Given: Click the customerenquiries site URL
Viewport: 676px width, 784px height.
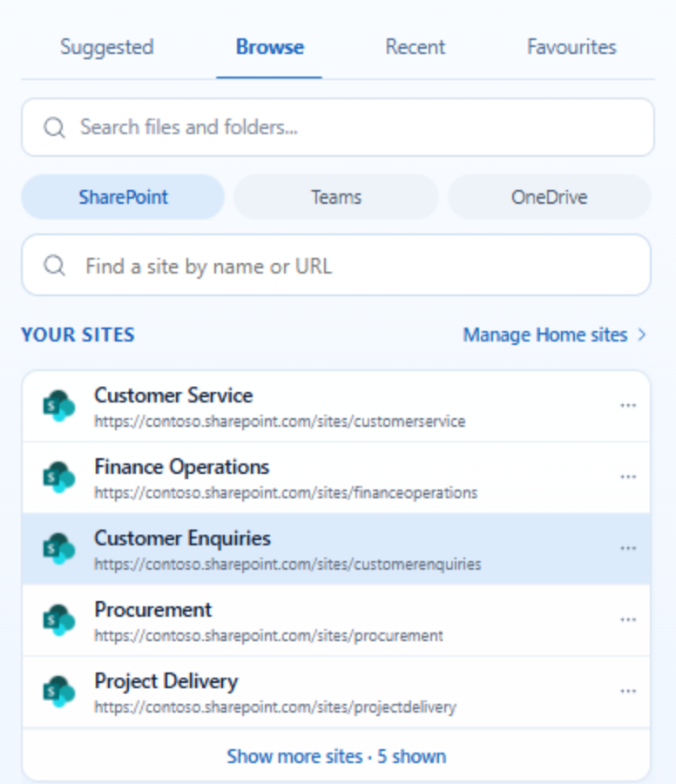Looking at the screenshot, I should (288, 564).
